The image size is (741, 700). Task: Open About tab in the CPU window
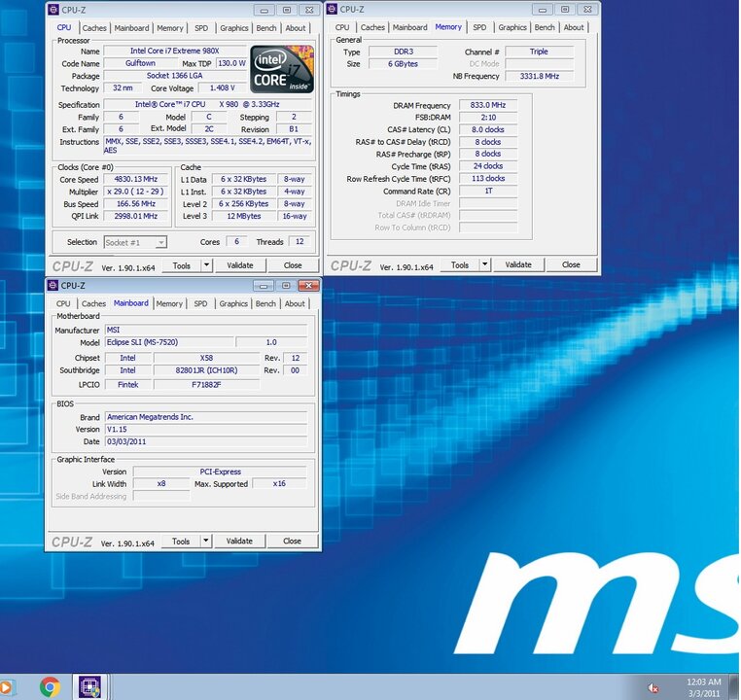(296, 28)
